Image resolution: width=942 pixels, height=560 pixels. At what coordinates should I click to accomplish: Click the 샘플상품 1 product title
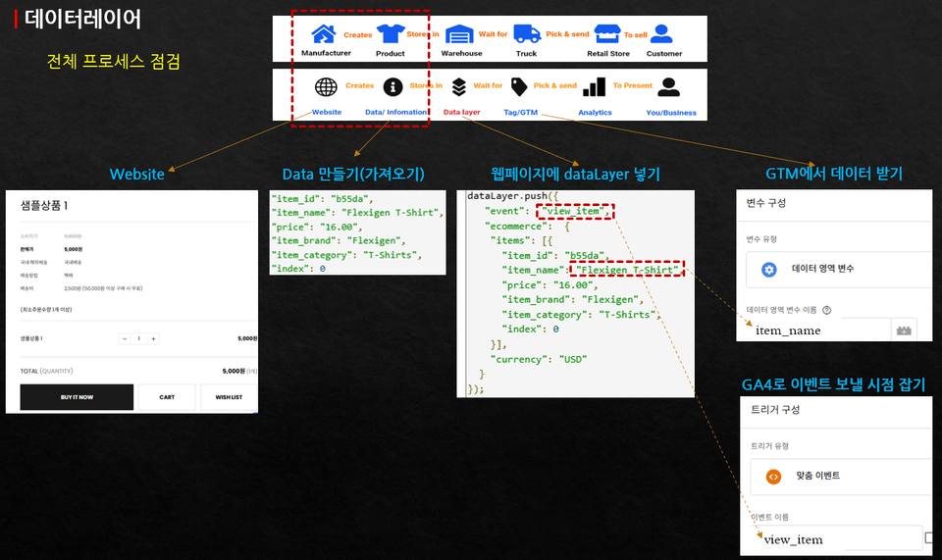(x=44, y=206)
